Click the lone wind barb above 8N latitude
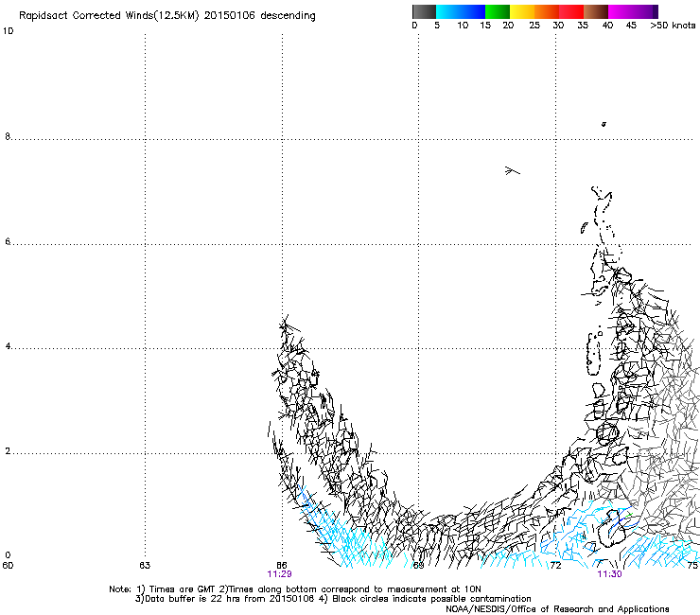Image resolution: width=700 pixels, height=615 pixels. pos(604,124)
